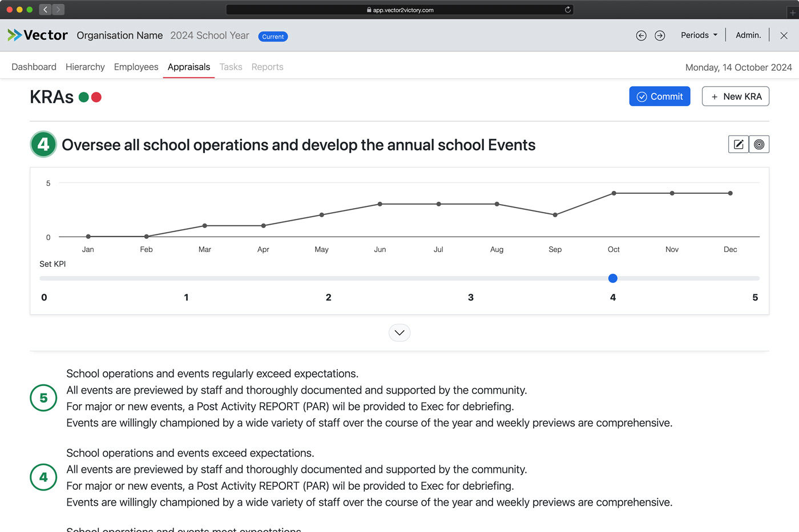The width and height of the screenshot is (799, 532).
Task: Click the Current badge
Action: pyautogui.click(x=273, y=36)
